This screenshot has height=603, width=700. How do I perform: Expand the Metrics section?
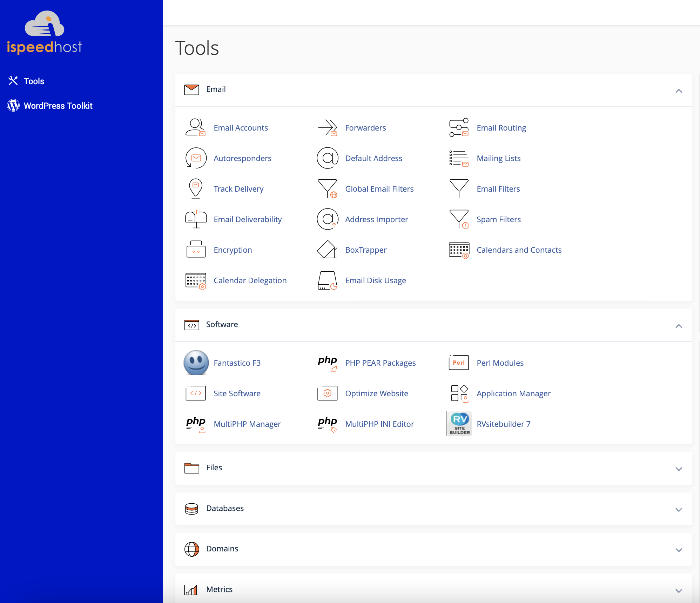click(679, 589)
